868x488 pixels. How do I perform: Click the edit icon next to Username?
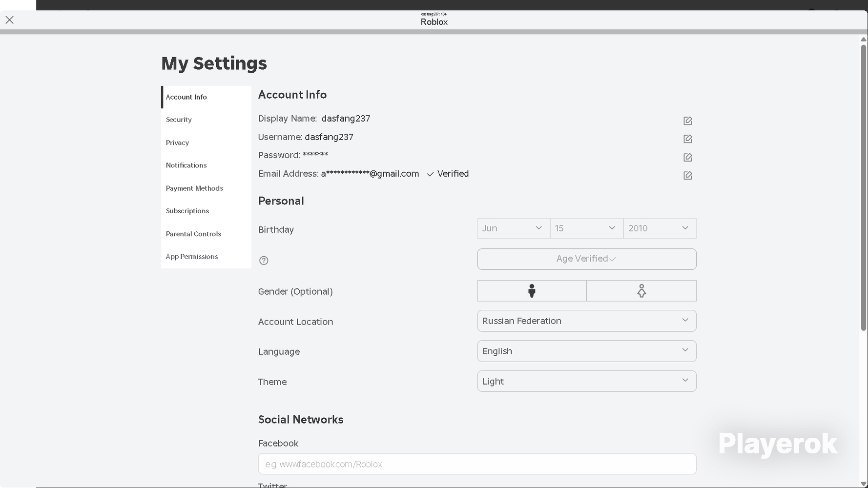[687, 139]
